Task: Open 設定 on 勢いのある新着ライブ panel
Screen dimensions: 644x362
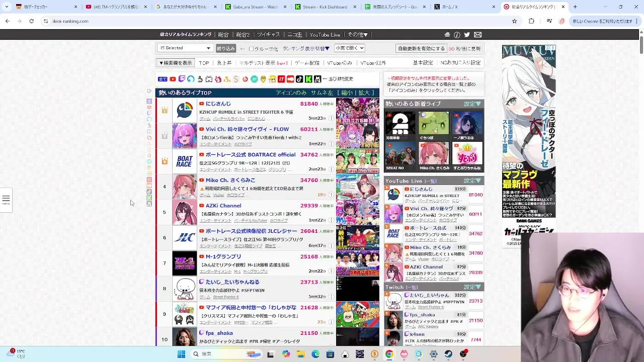Action: click(472, 104)
